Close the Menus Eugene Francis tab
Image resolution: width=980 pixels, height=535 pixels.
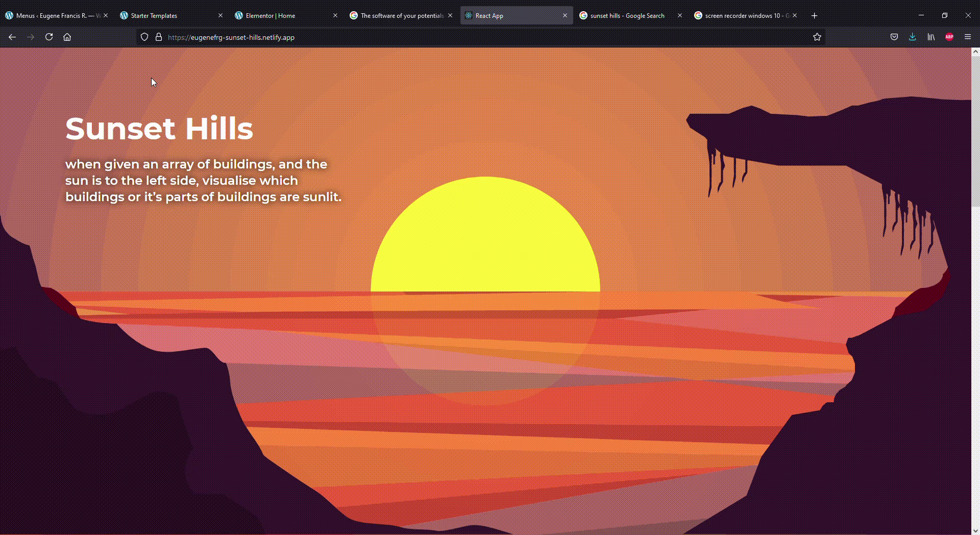(x=106, y=16)
